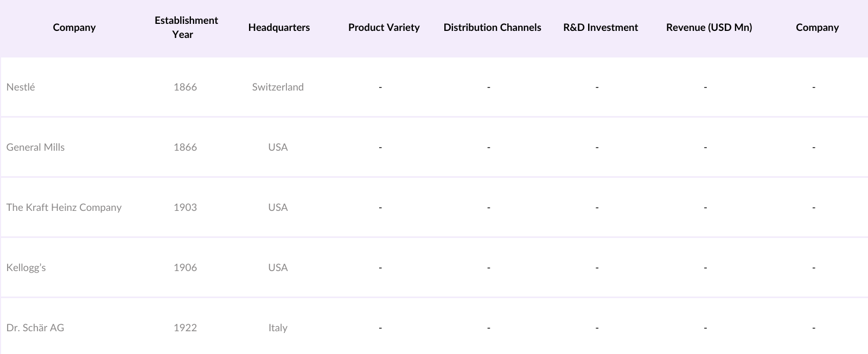868x354 pixels.
Task: Click the Establishment Year column header
Action: click(x=186, y=27)
